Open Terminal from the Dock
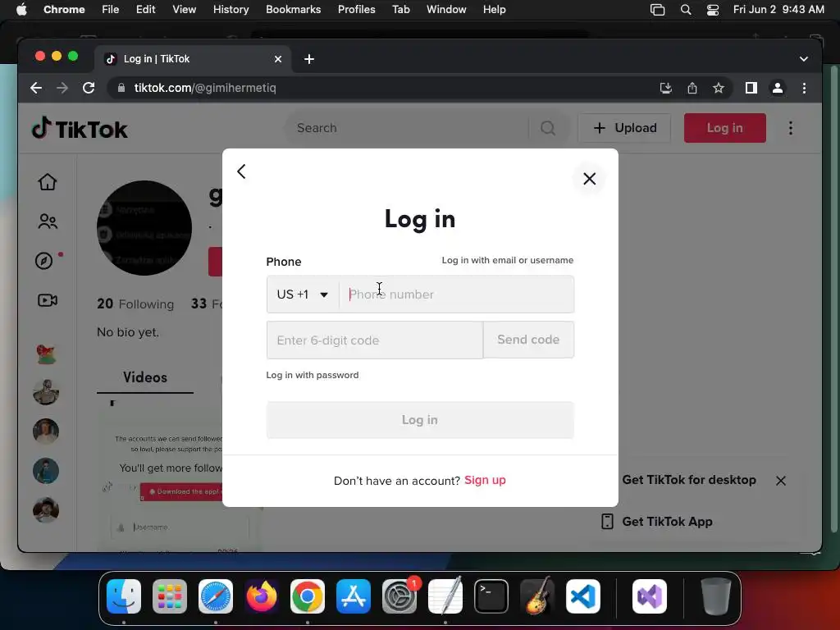 pos(491,596)
